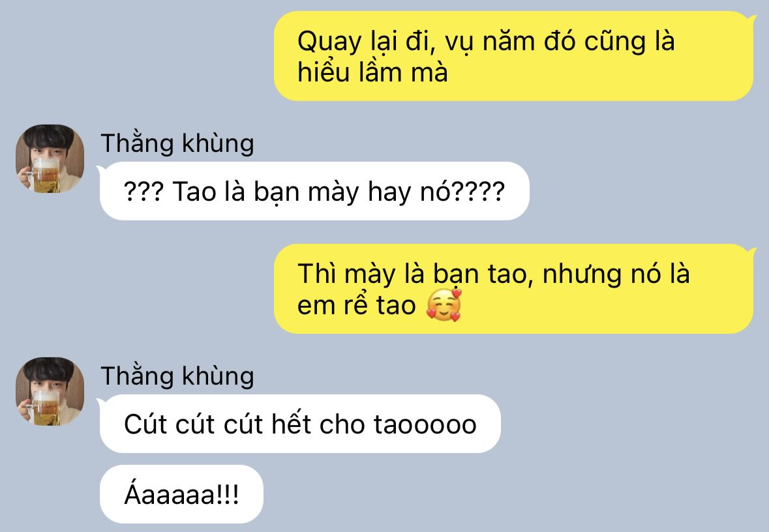The image size is (769, 532).
Task: Tap the word "Quay" in the first message
Action: point(329,42)
